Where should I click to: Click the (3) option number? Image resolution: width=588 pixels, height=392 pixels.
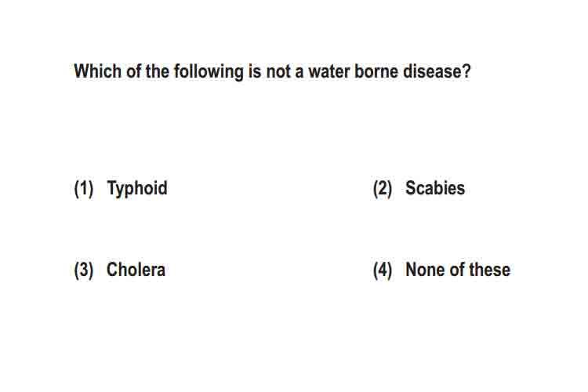pos(84,270)
